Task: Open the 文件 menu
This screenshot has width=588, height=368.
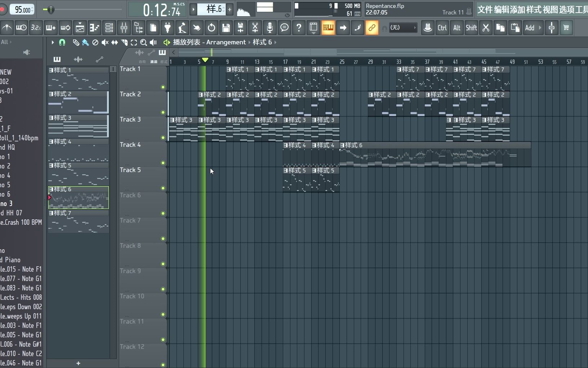Action: pyautogui.click(x=485, y=10)
